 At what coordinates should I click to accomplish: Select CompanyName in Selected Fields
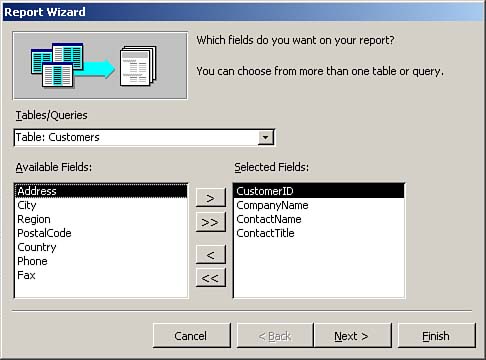pyautogui.click(x=319, y=205)
